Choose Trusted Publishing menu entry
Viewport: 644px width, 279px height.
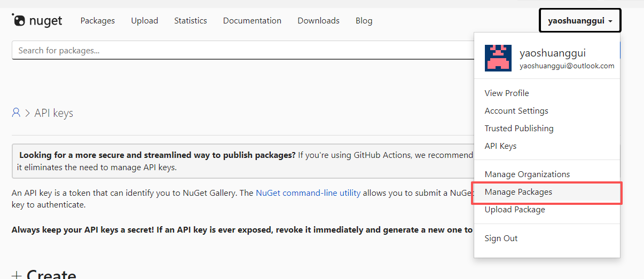[519, 129]
